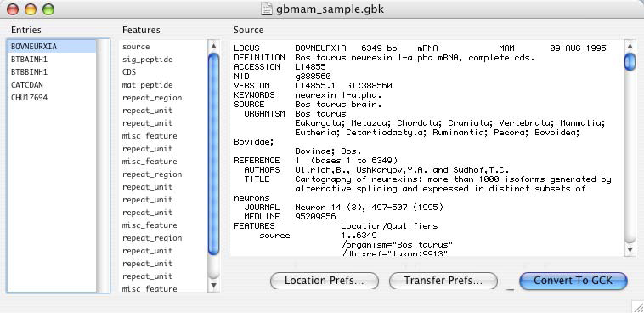Click the 1..6349 source location text

pyautogui.click(x=359, y=236)
